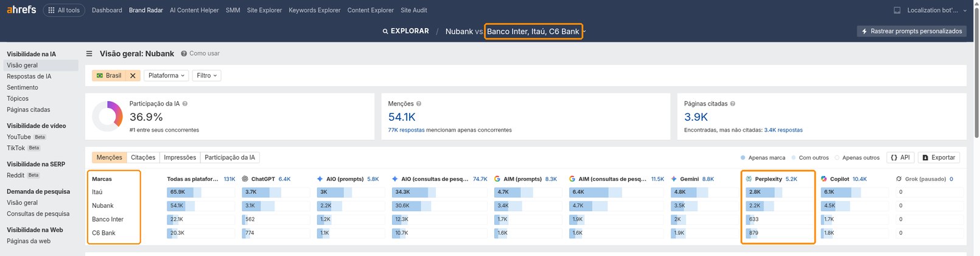Click the Banco Inter 22.1K all-platforms bar

point(201,219)
